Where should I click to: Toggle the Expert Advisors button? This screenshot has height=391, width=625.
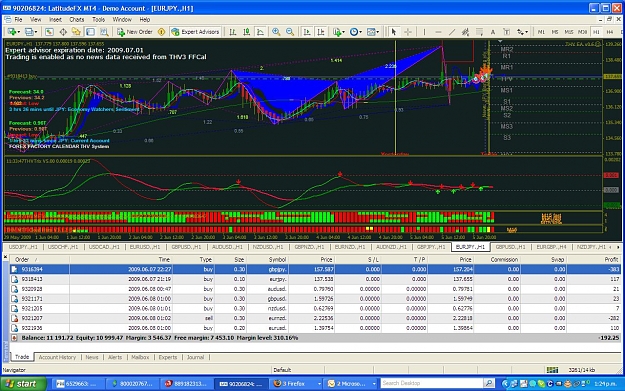(x=195, y=32)
